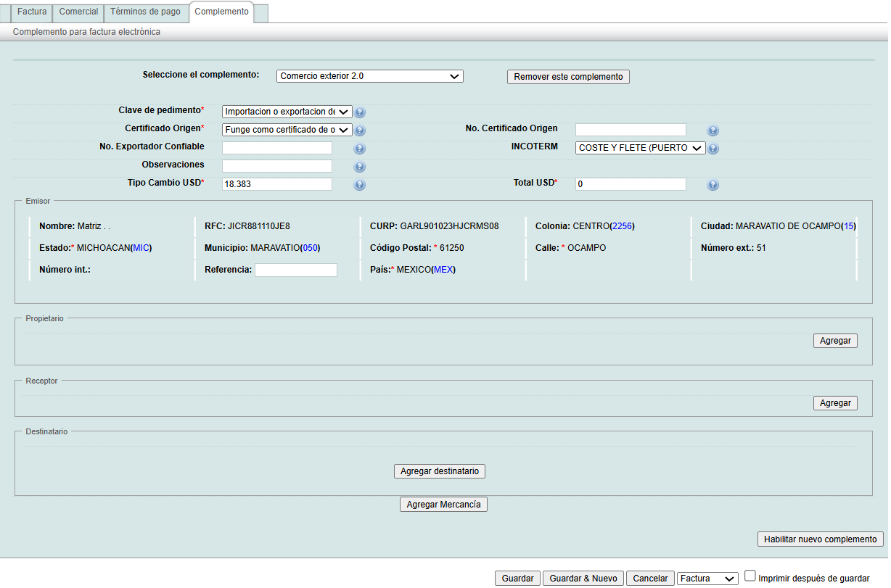Click the Agregar Mercancía button
This screenshot has height=588, width=891.
443,505
